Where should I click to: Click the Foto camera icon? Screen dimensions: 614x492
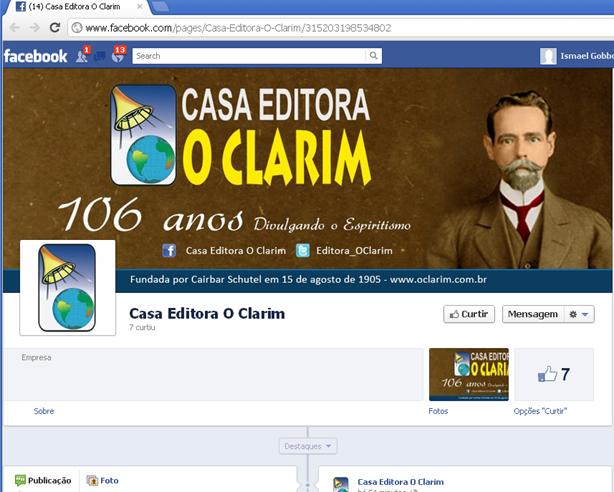(x=92, y=481)
